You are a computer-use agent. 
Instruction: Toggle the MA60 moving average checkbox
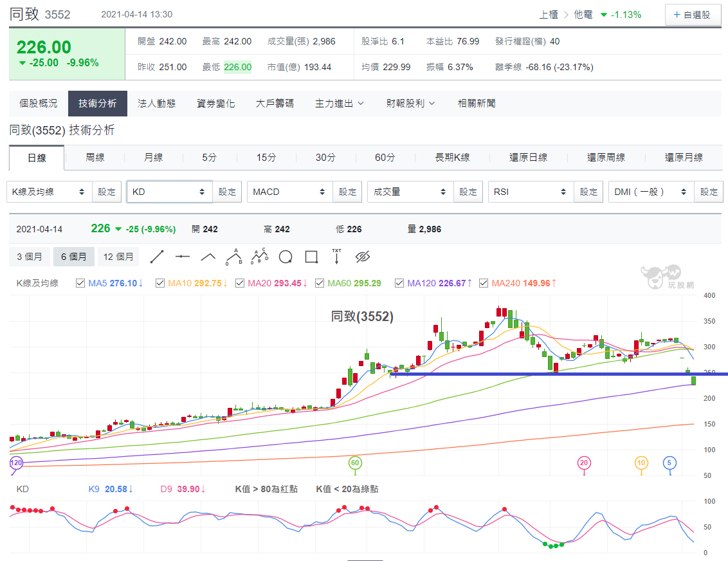320,283
